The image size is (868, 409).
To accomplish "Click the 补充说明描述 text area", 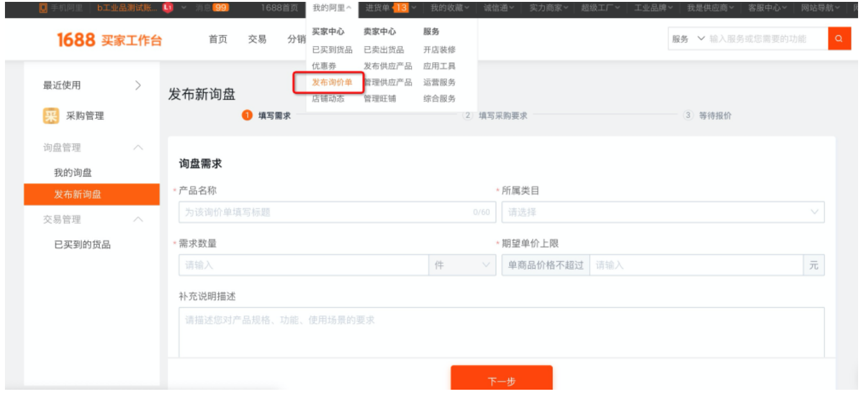I will [502, 333].
